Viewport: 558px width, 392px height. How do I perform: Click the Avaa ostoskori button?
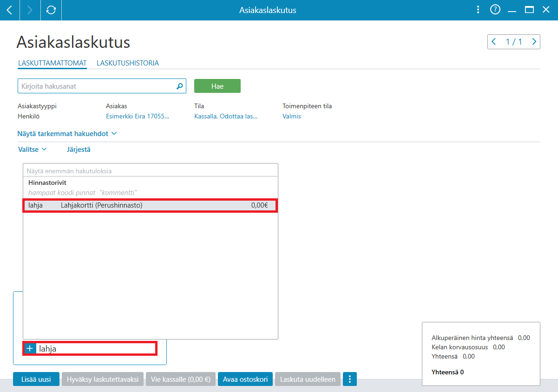click(245, 379)
